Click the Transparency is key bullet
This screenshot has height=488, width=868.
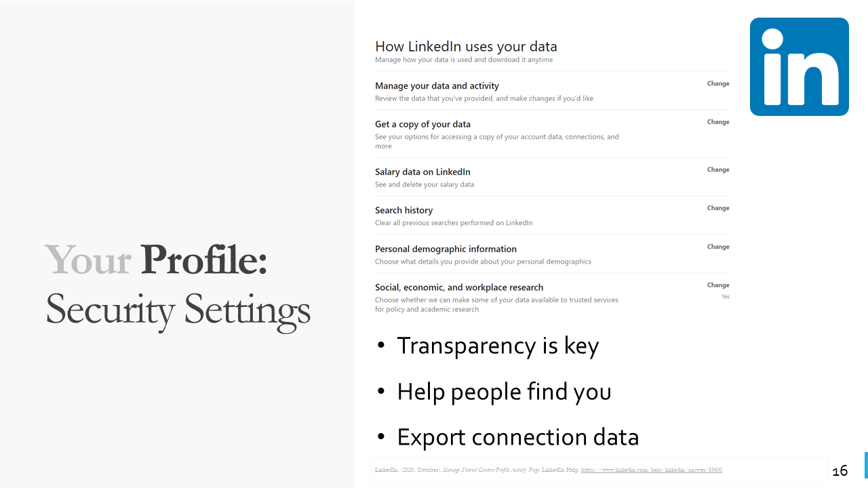pos(488,346)
